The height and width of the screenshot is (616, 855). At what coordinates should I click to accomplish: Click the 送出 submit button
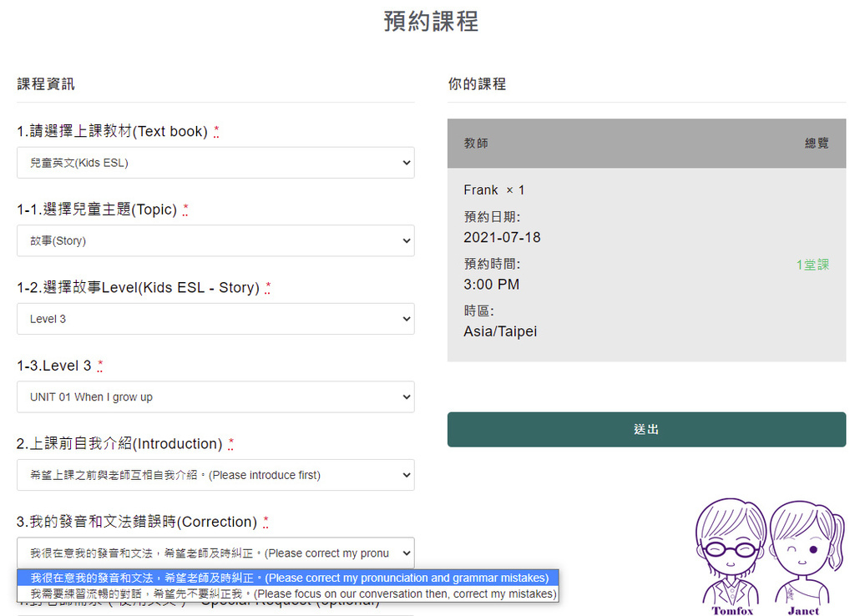[647, 430]
